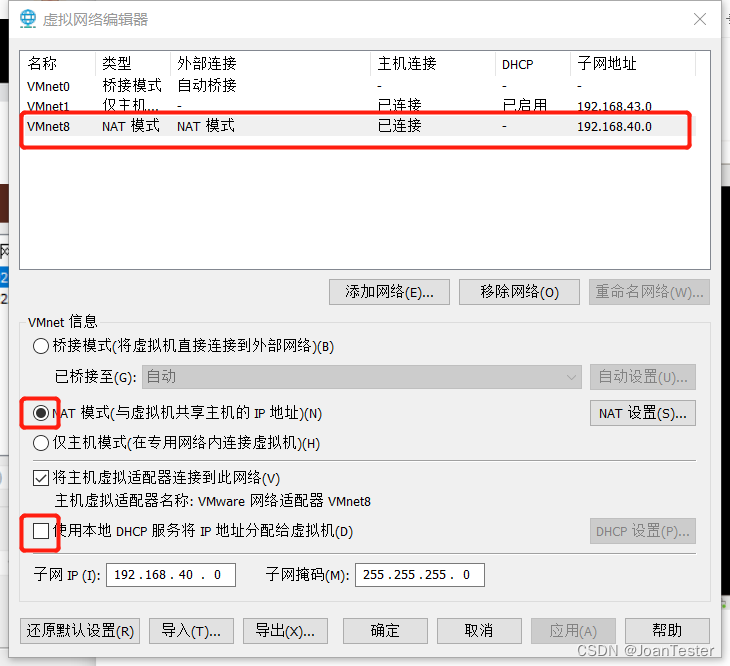Select the bridged mode (桥接模式) radio button

(x=41, y=347)
